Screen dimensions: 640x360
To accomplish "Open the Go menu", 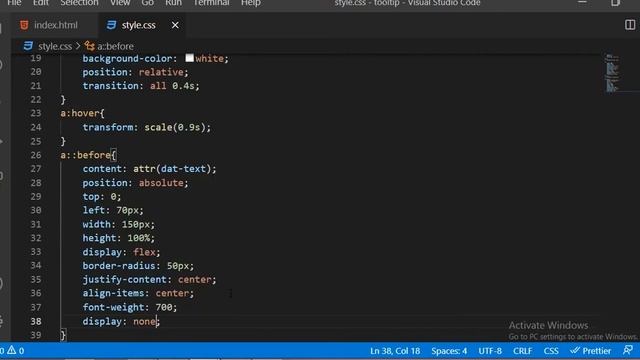I will click(x=148, y=3).
